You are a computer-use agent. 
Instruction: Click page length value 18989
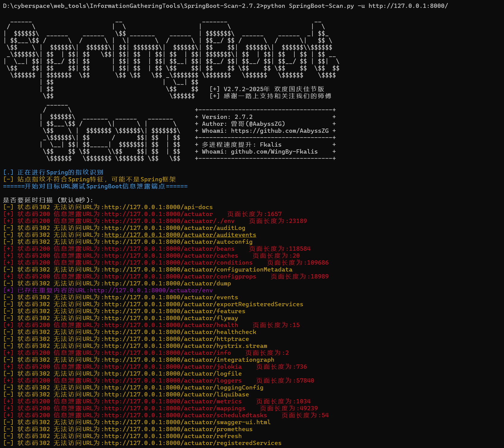320,276
